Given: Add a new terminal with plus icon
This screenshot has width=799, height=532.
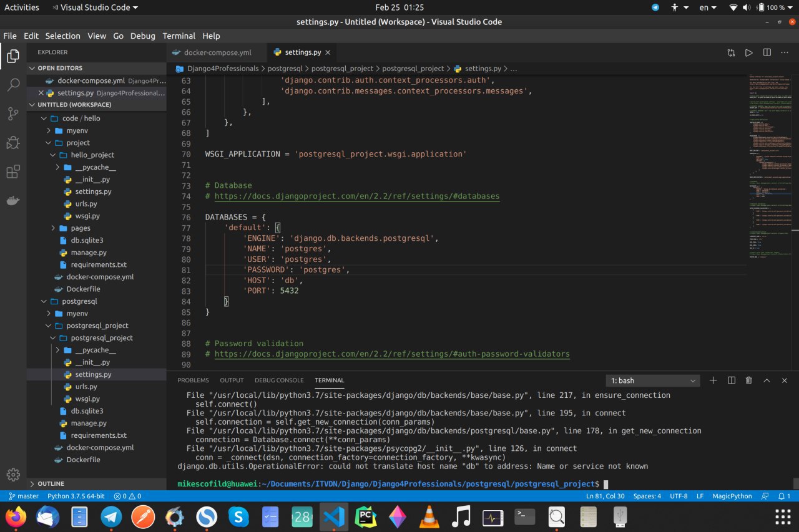Looking at the screenshot, I should (713, 380).
